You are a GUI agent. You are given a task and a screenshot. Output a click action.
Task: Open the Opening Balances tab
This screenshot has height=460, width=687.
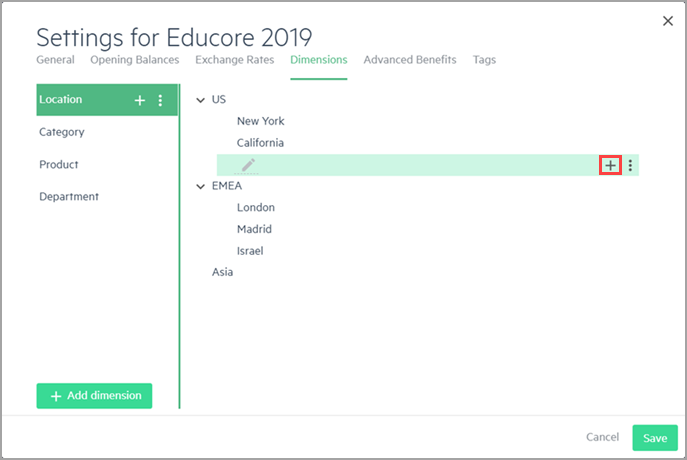pos(135,60)
